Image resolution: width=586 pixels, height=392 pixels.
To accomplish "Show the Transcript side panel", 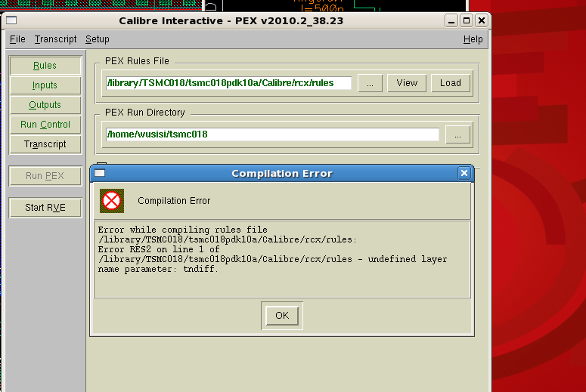I will coord(45,144).
